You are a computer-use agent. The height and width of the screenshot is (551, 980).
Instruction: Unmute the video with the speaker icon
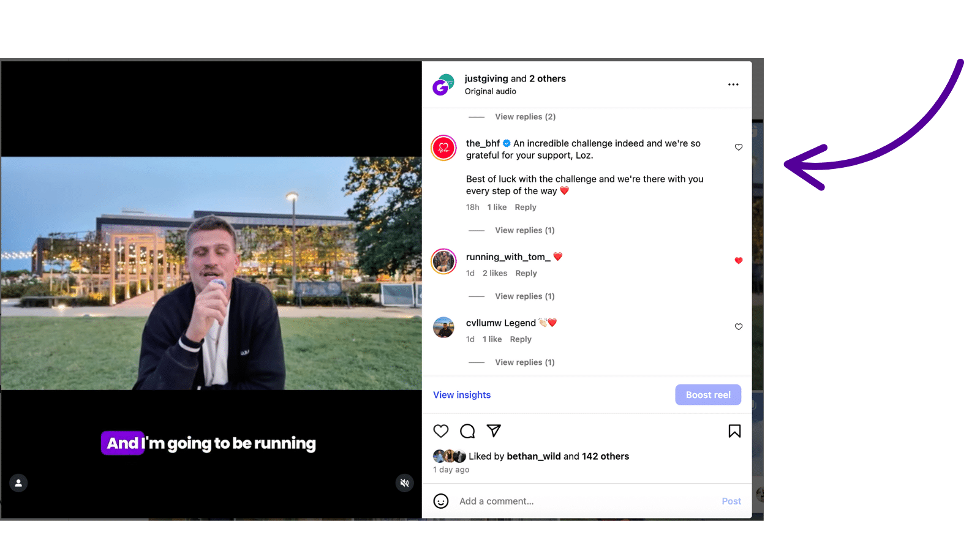[404, 483]
